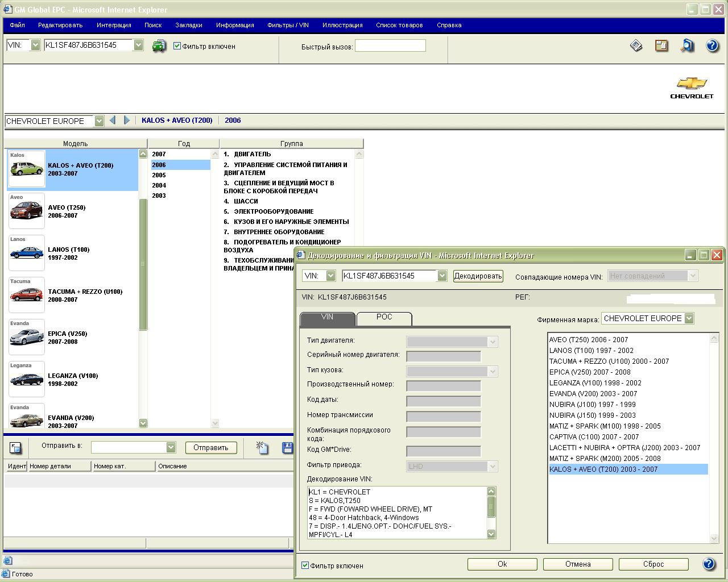Screen dimensions: 728x582
Task: Select group 4. ШАССИ
Action: click(x=241, y=201)
